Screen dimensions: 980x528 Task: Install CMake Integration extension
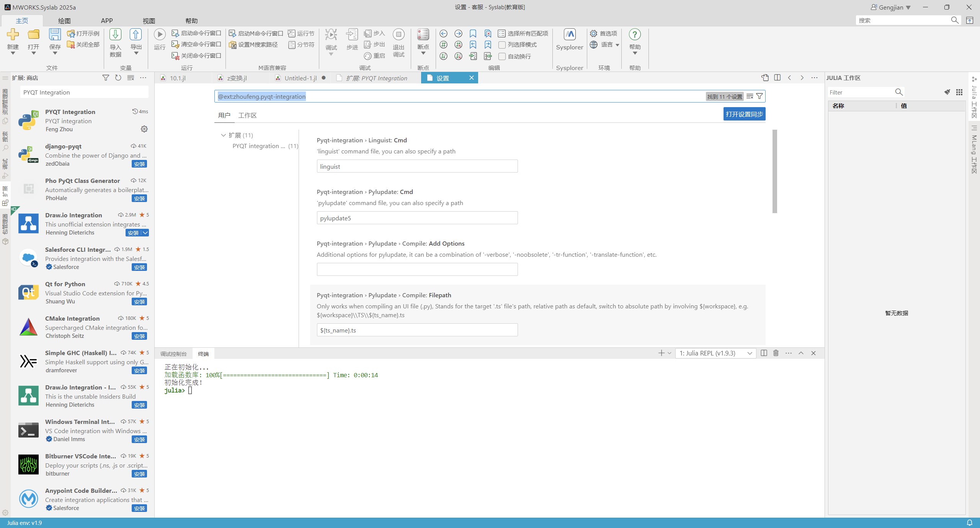pyautogui.click(x=139, y=336)
